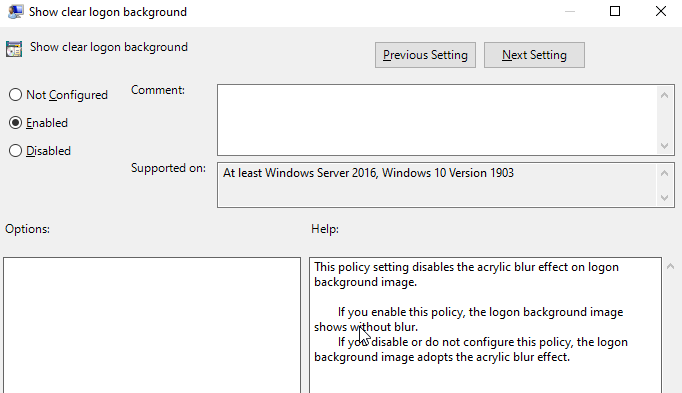682x393 pixels.
Task: Close the Show clear logon background dialog
Action: (x=661, y=11)
